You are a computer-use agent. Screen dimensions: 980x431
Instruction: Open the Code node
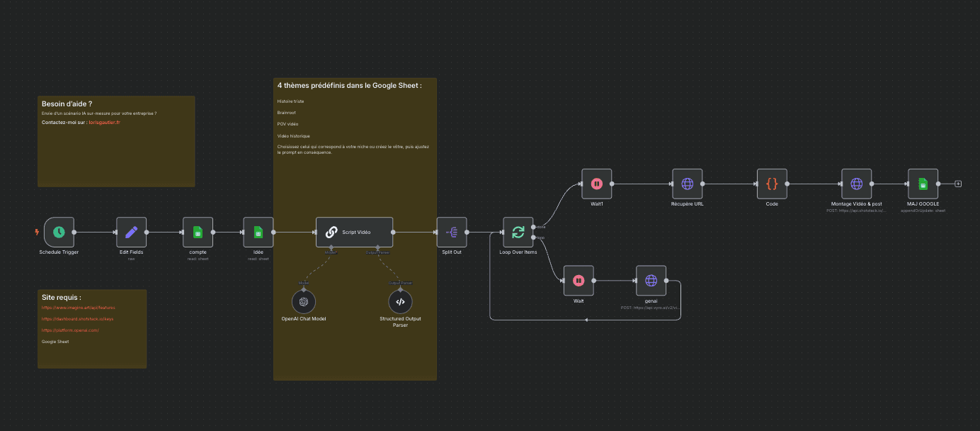tap(772, 184)
